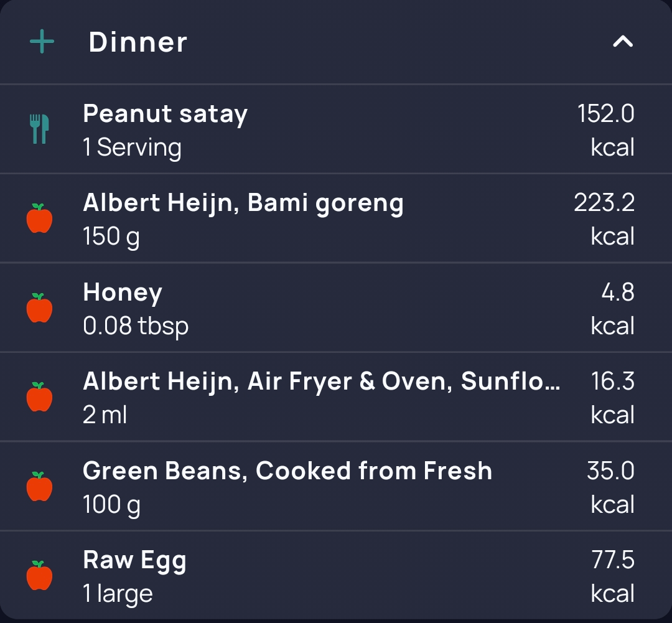The image size is (672, 623).
Task: Click the Dinner heading text
Action: coord(138,42)
